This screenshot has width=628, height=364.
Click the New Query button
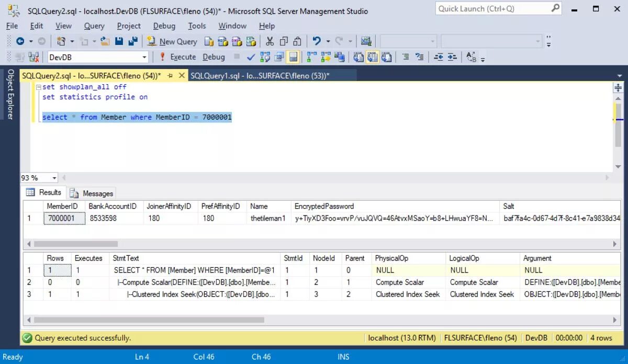tap(172, 41)
